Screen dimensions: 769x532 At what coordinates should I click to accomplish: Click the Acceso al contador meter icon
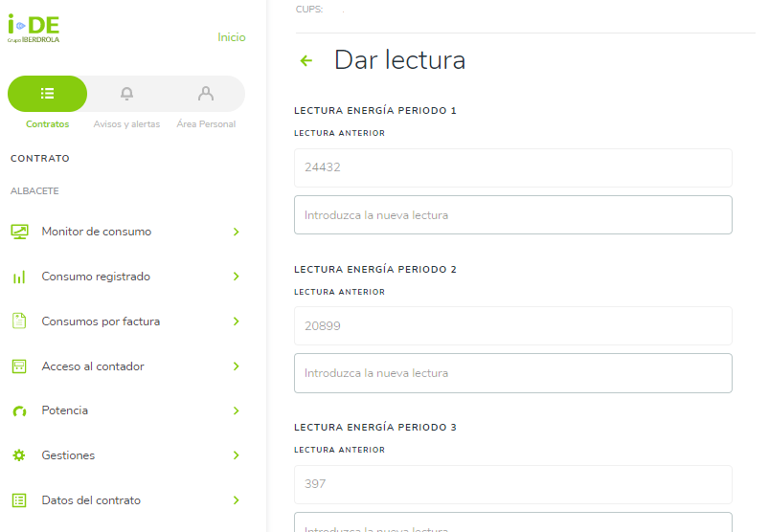[19, 366]
